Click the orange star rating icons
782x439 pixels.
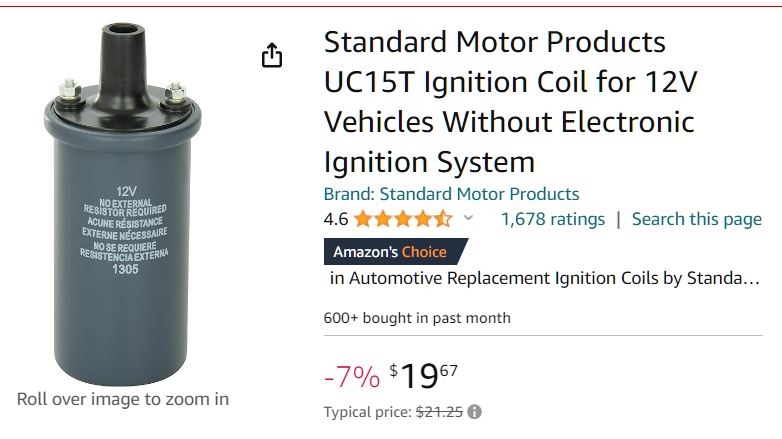pyautogui.click(x=402, y=219)
